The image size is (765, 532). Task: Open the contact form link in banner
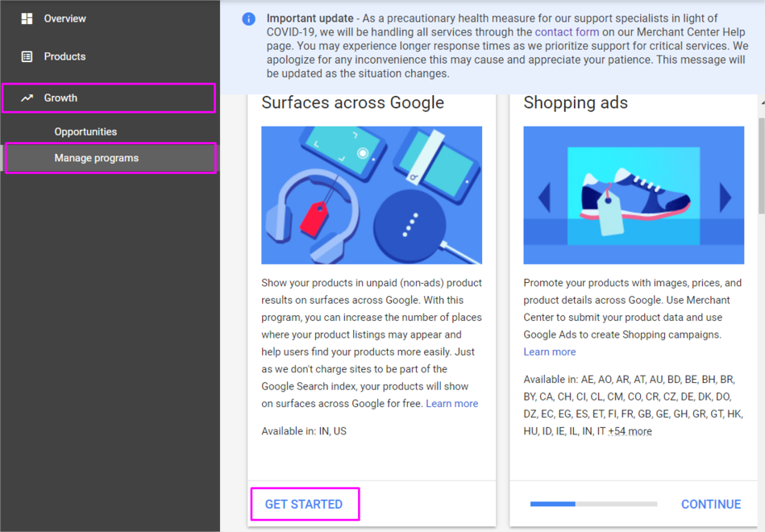567,32
